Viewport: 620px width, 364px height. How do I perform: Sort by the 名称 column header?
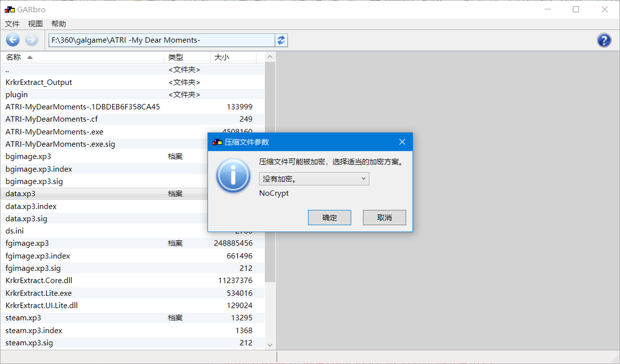point(83,57)
